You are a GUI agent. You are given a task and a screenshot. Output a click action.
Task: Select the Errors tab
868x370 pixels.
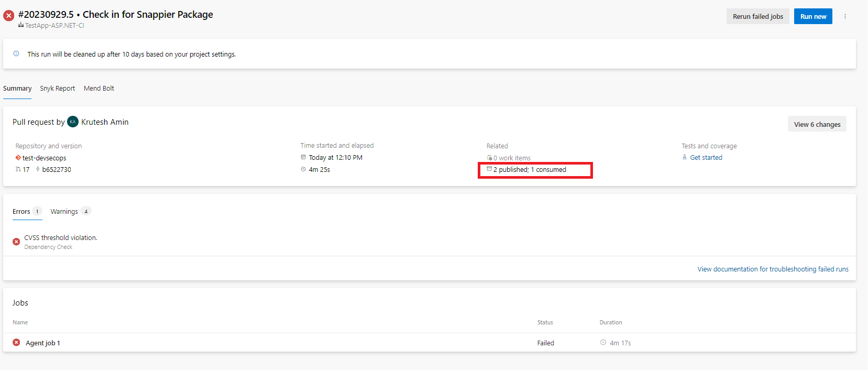pyautogui.click(x=21, y=211)
